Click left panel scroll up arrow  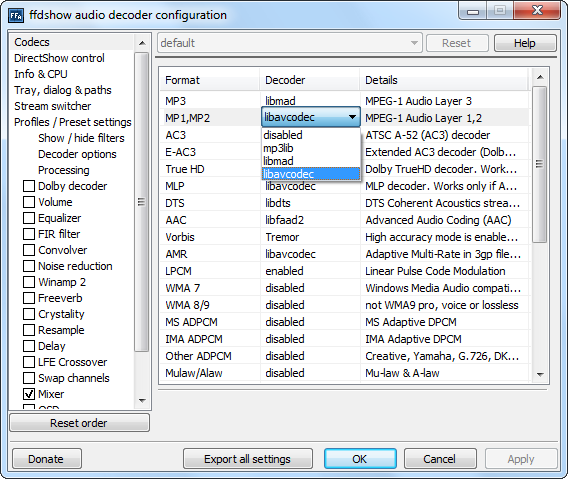pyautogui.click(x=142, y=43)
